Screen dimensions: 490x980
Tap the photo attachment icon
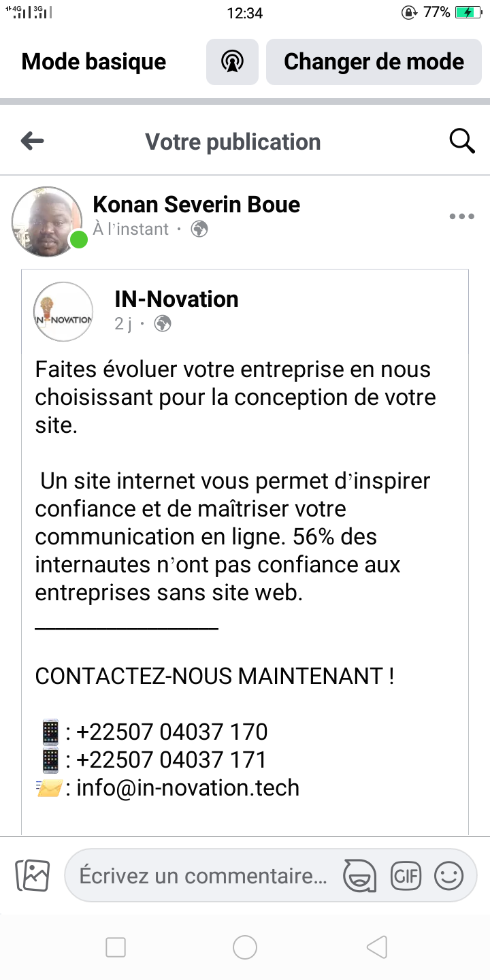[33, 875]
